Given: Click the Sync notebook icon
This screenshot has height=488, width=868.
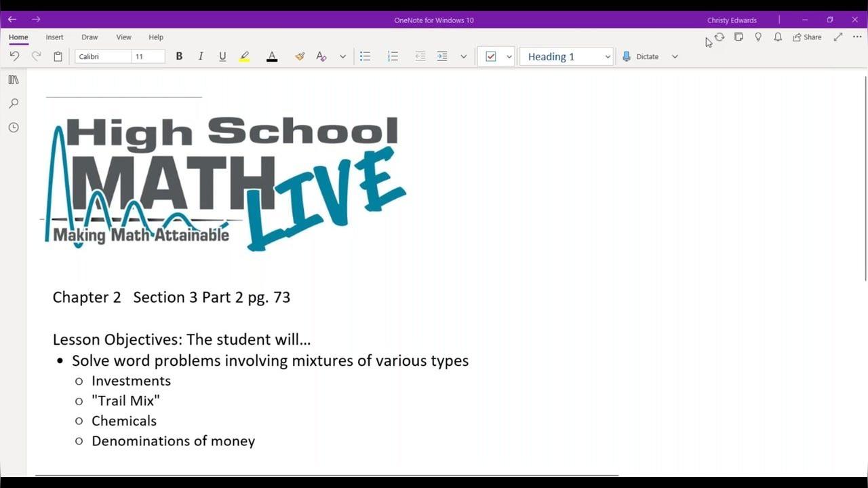Looking at the screenshot, I should coord(719,37).
